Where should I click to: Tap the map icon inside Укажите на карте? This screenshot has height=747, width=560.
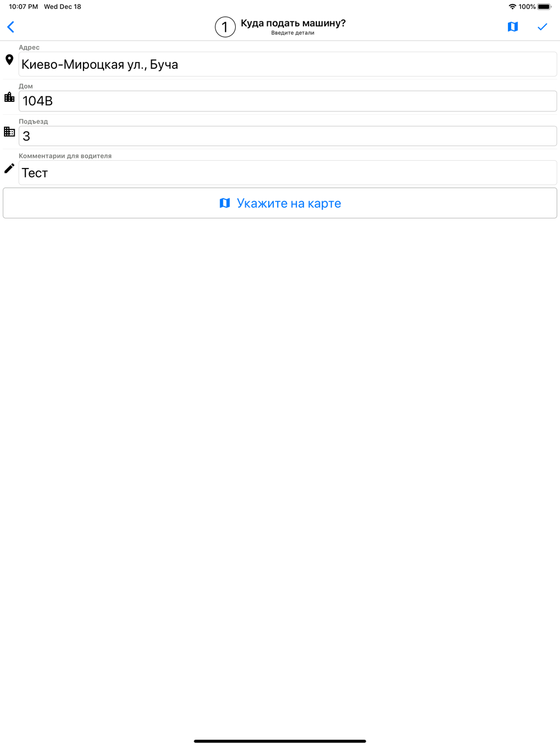click(x=225, y=203)
